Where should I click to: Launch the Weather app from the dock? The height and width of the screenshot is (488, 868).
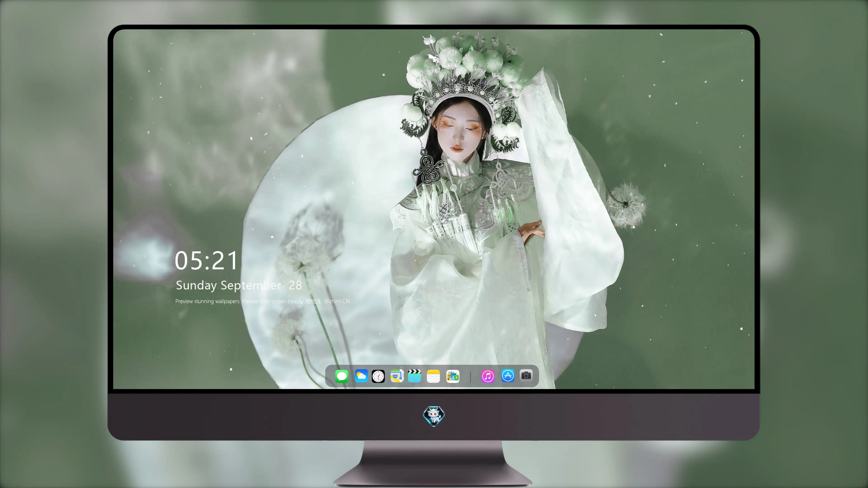tap(361, 376)
